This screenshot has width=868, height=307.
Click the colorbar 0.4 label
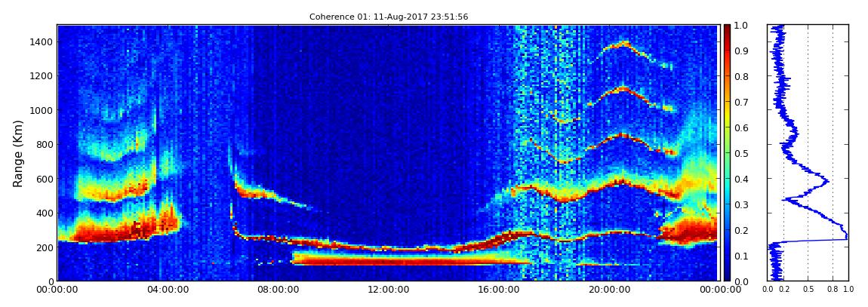pos(741,180)
